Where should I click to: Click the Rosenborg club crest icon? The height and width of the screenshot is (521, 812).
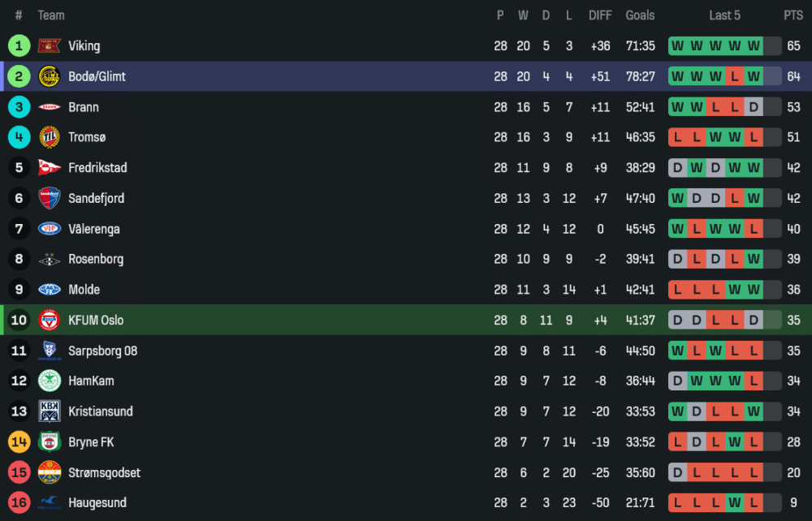tap(50, 260)
